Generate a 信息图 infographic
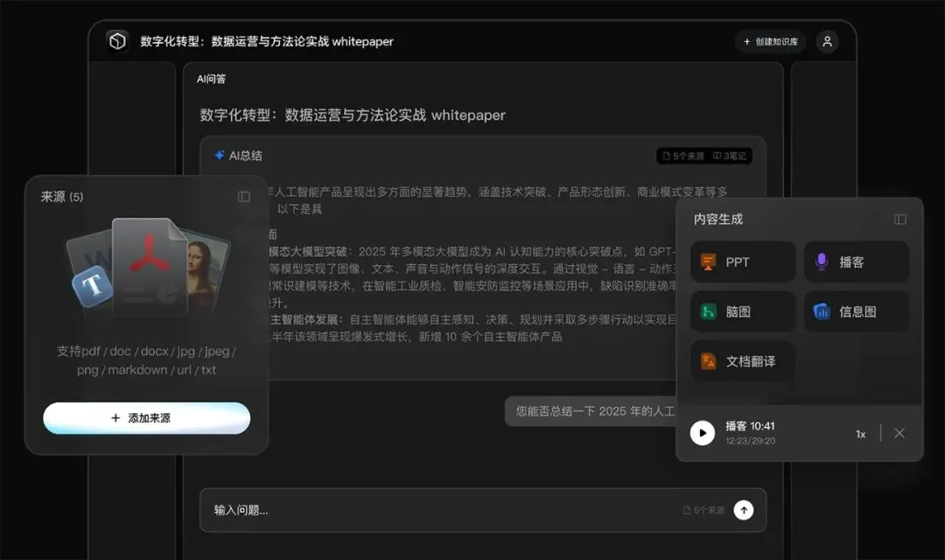 (x=856, y=311)
